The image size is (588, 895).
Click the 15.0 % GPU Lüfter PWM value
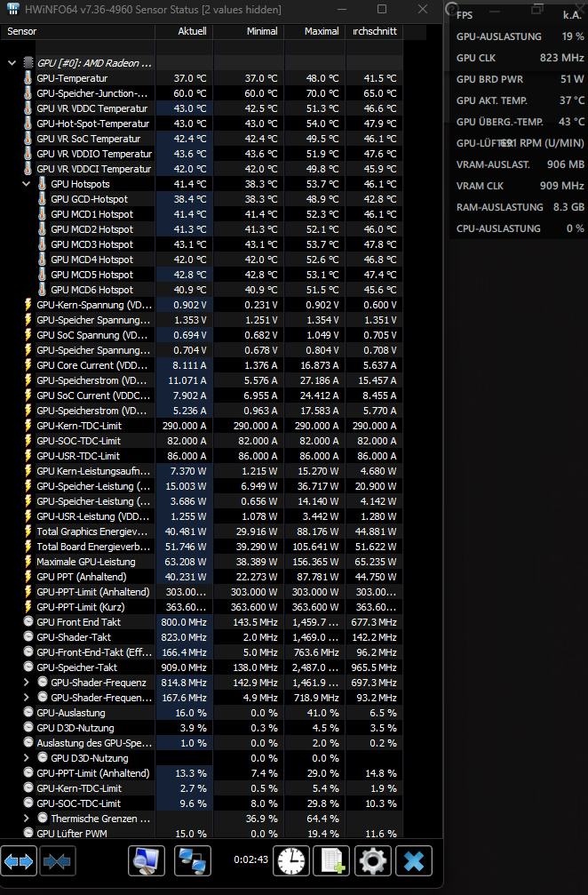tap(190, 834)
